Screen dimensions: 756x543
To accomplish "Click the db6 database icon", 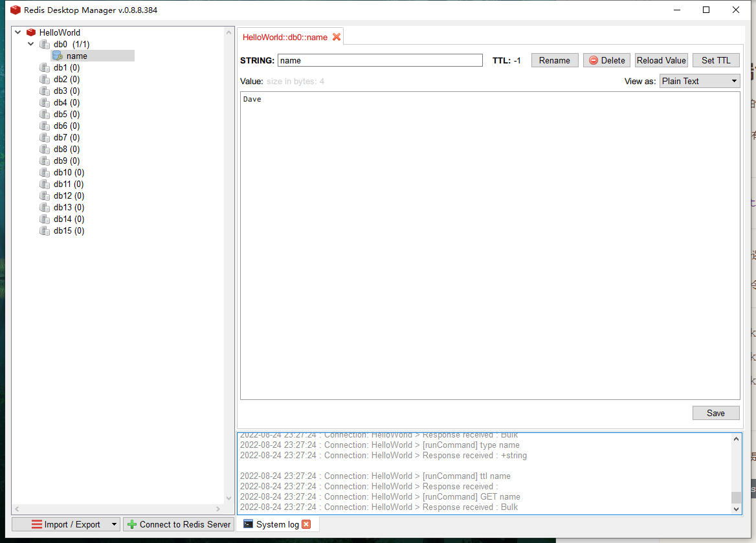I will [x=45, y=126].
